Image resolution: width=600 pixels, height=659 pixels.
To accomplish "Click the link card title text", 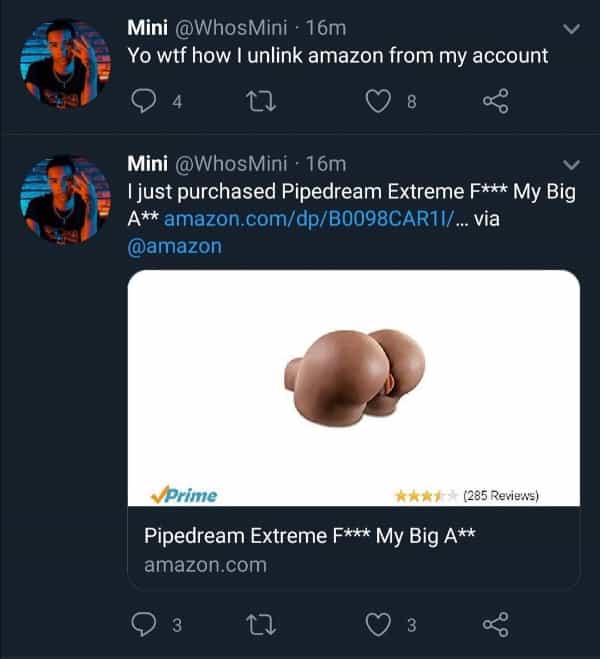I will (x=309, y=535).
